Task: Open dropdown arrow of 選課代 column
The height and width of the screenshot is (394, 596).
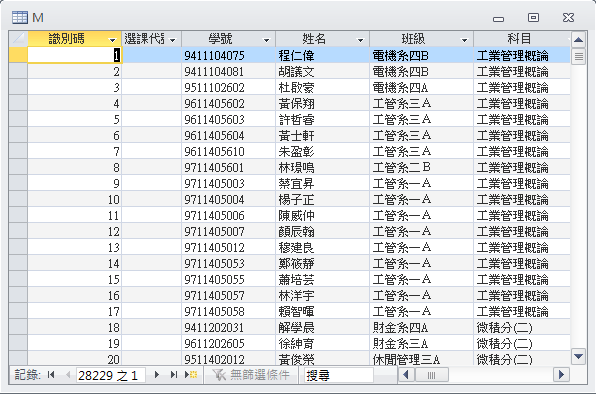Action: click(173, 40)
